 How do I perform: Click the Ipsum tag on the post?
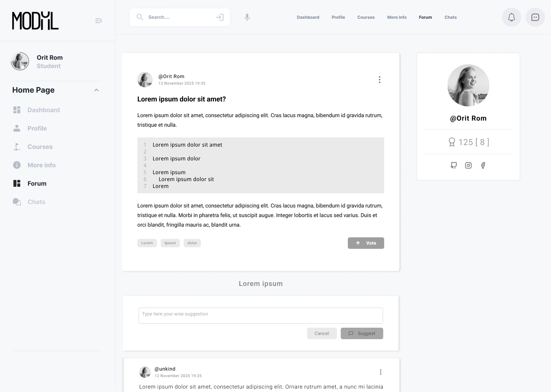tap(170, 243)
